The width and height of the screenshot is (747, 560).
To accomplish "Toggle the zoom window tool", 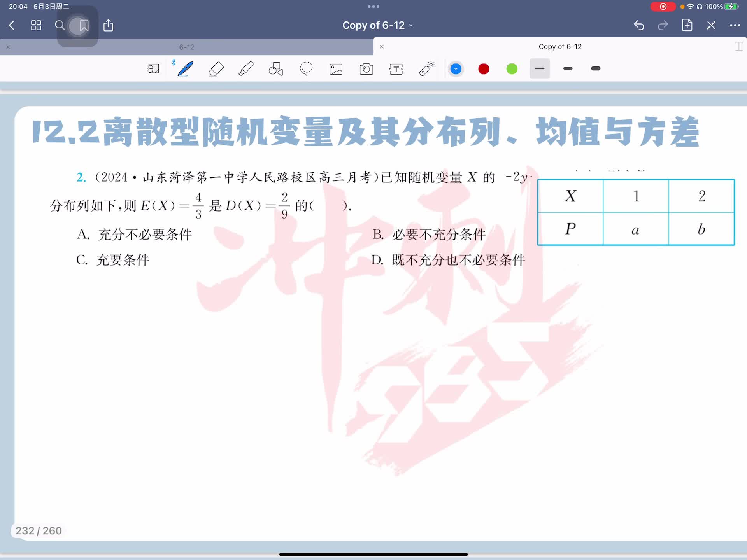I will [153, 69].
